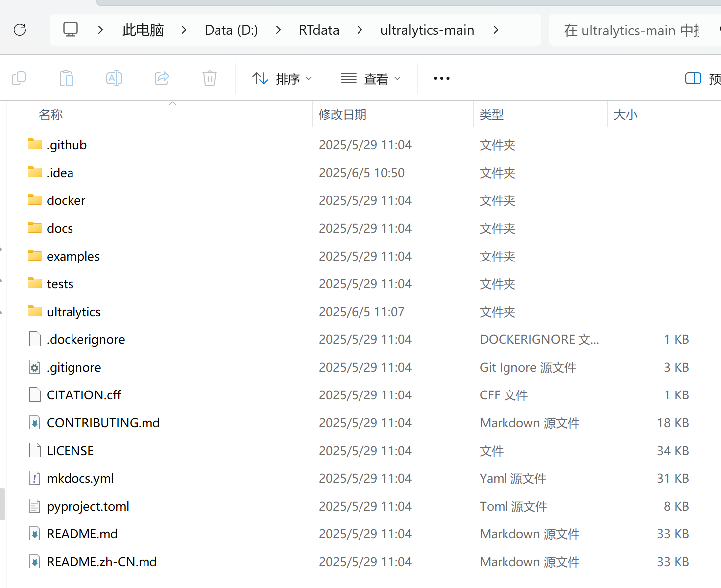Viewport: 721px width, 588px height.
Task: Sort by 类型 column header
Action: pos(492,115)
